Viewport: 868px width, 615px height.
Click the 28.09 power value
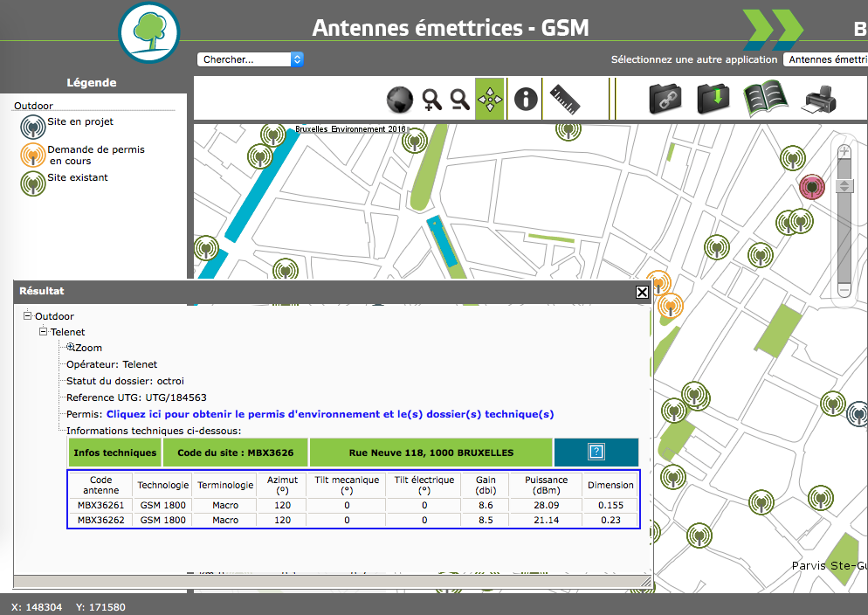546,505
